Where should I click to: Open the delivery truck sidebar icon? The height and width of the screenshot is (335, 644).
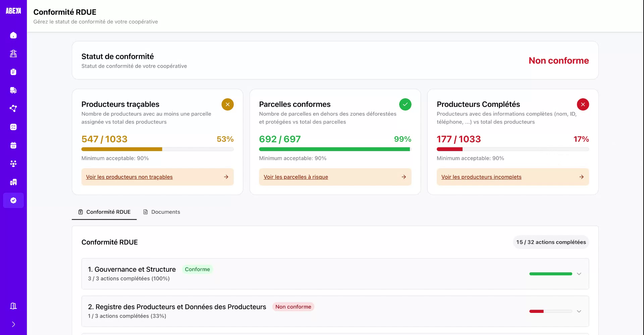(x=13, y=90)
